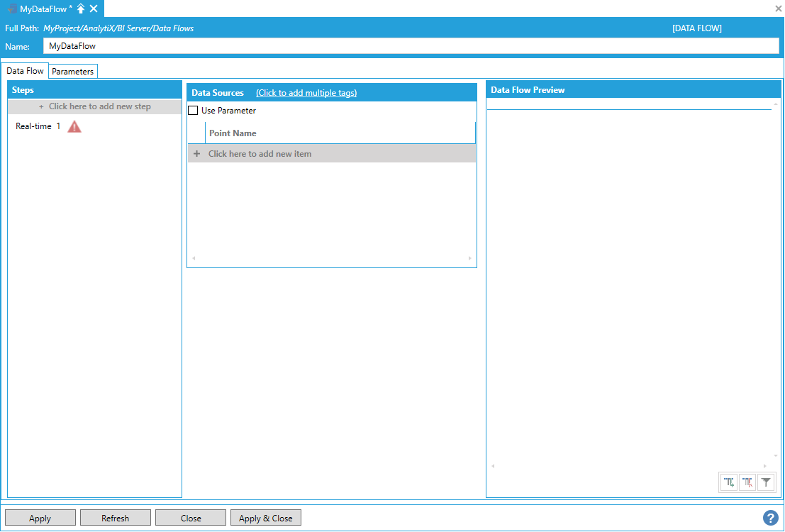Image resolution: width=785 pixels, height=532 pixels.
Task: Click 'Click here to add new step' row
Action: coord(95,106)
